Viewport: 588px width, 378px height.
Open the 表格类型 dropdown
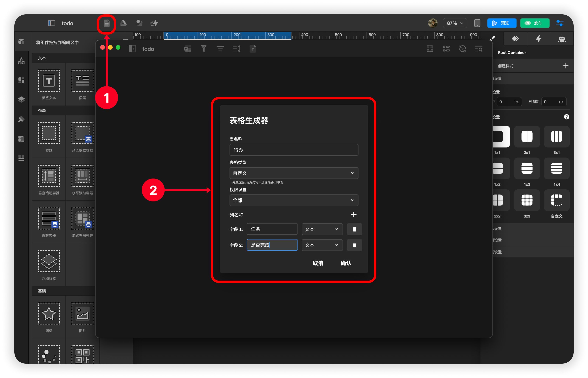point(293,173)
